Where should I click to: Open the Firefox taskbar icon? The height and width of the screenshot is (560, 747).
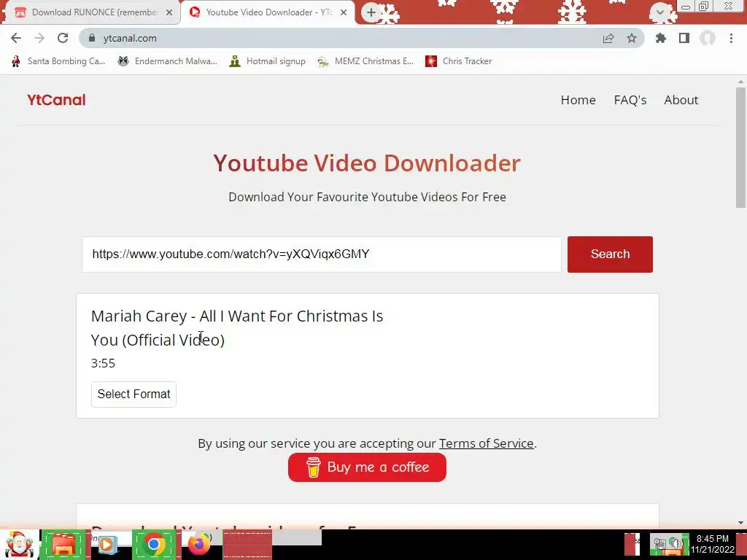(x=199, y=545)
